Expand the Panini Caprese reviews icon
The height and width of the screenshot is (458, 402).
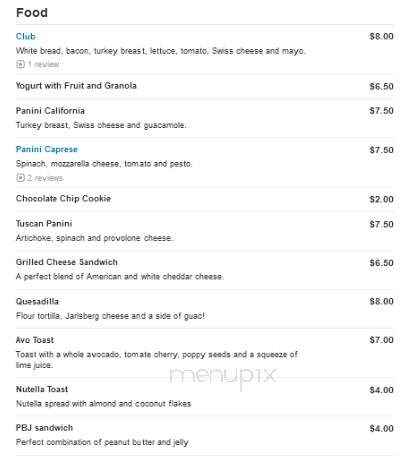point(20,178)
